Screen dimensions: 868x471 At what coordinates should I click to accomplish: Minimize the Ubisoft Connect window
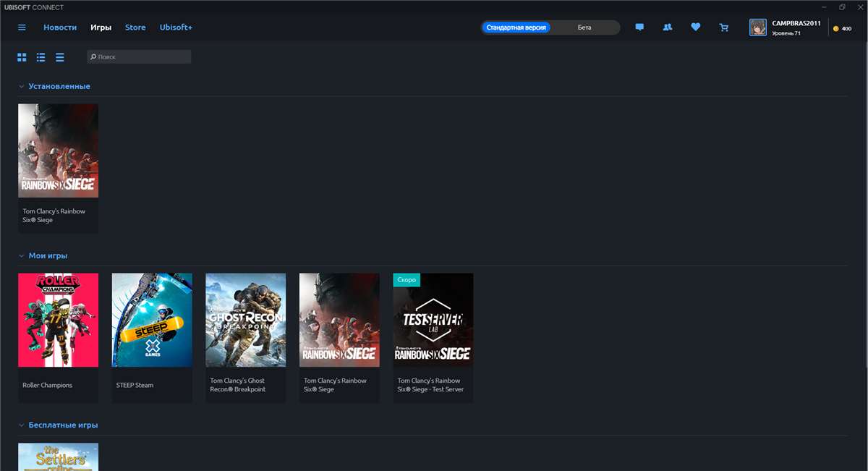pyautogui.click(x=824, y=7)
